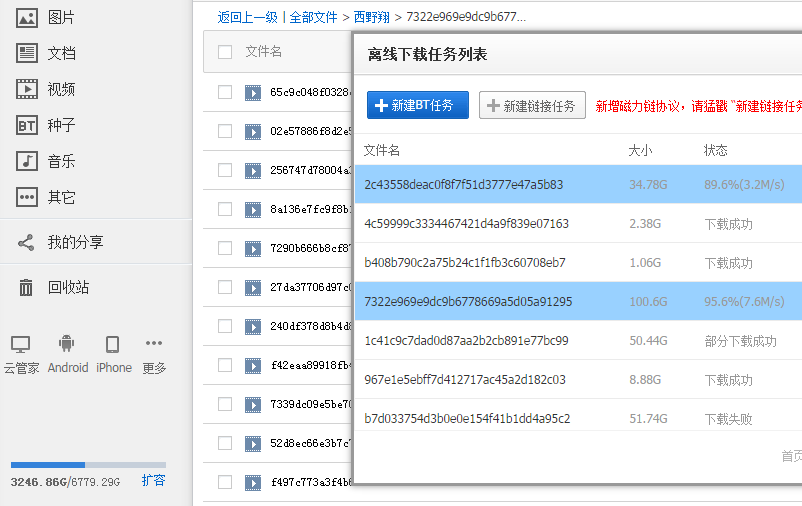Select the 视频 (Videos) category icon
This screenshot has height=506, width=802.
click(27, 89)
